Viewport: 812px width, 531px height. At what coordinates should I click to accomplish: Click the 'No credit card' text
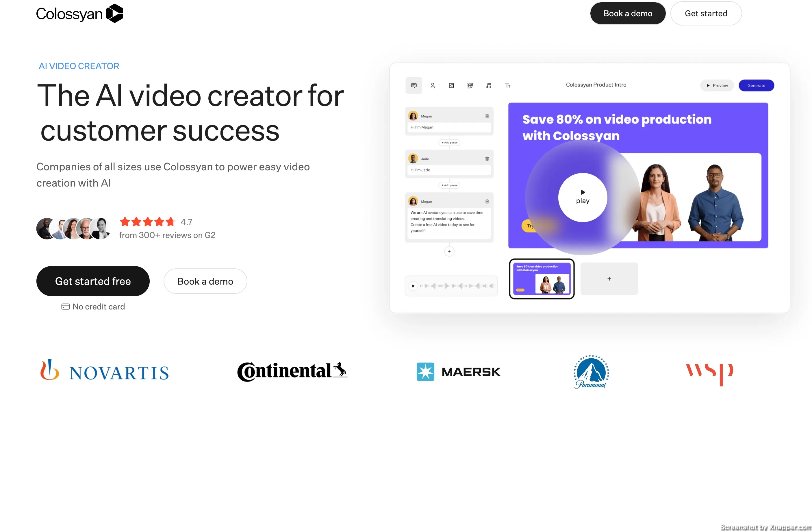click(99, 307)
